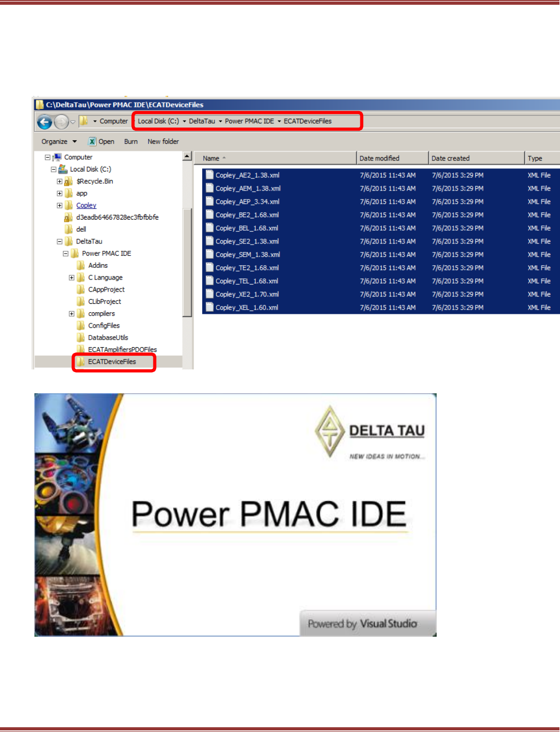Click $Recycle.Bin locked folder icon
Screen dimensions: 560x732
pyautogui.click(x=68, y=182)
